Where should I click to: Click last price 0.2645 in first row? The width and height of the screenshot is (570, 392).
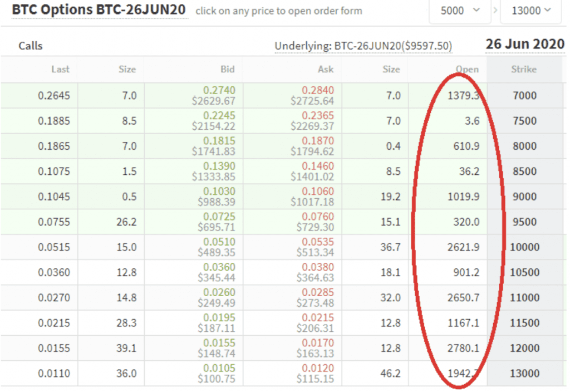click(54, 96)
